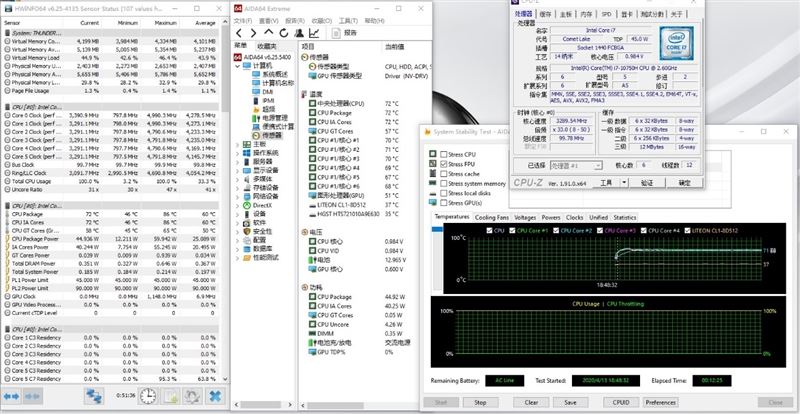Open the AIDA64 graph chart tool
The image size is (800, 414).
[x=314, y=33]
